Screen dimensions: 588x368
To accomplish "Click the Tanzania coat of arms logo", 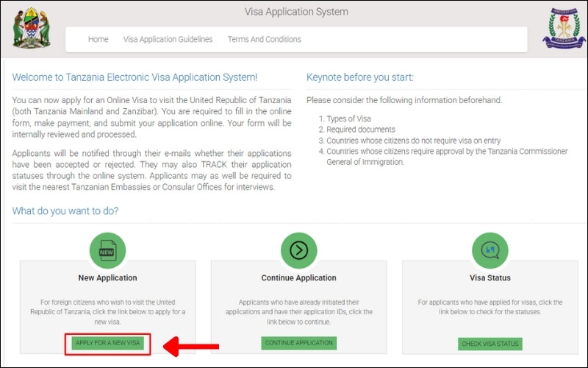I will click(x=32, y=28).
